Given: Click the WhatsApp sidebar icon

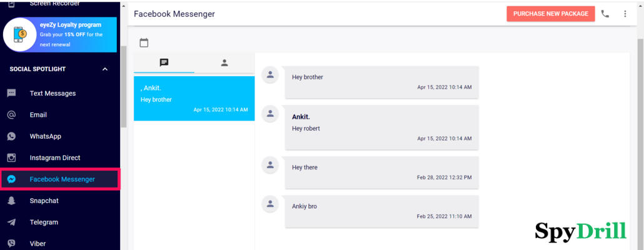Looking at the screenshot, I should pyautogui.click(x=11, y=136).
